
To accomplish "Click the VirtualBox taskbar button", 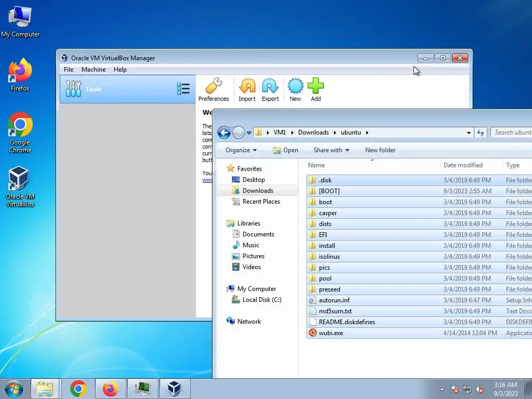I will (x=175, y=389).
